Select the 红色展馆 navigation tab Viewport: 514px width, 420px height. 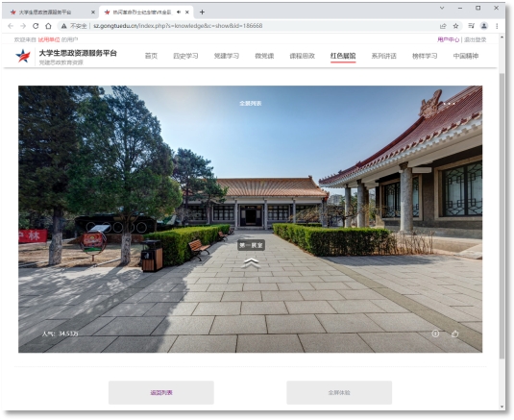point(343,56)
